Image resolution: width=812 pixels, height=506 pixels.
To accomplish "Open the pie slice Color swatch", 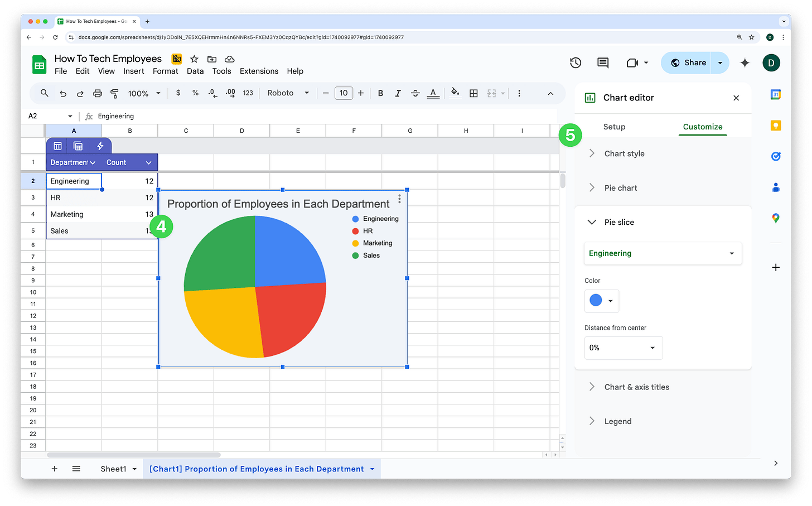I will click(601, 301).
